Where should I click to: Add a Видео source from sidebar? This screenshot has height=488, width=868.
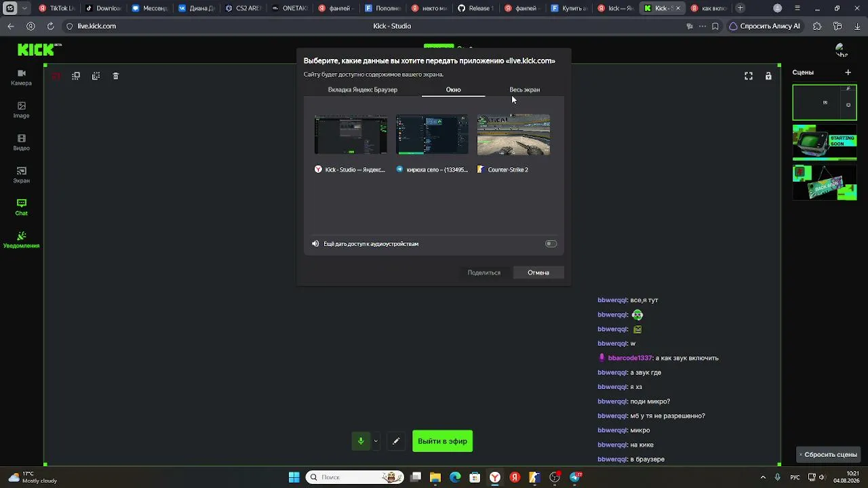pos(21,142)
